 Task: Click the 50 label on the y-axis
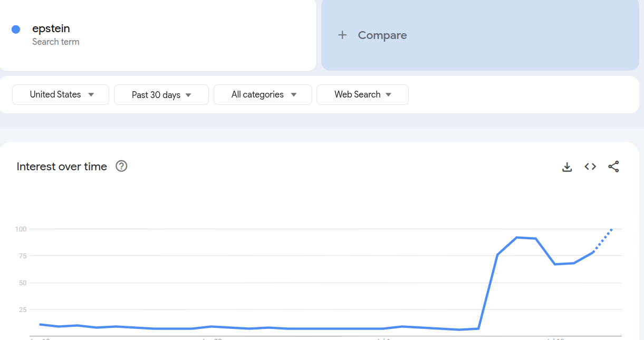[22, 283]
